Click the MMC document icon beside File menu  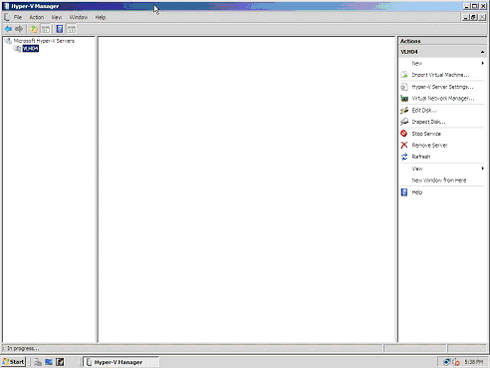pos(7,17)
